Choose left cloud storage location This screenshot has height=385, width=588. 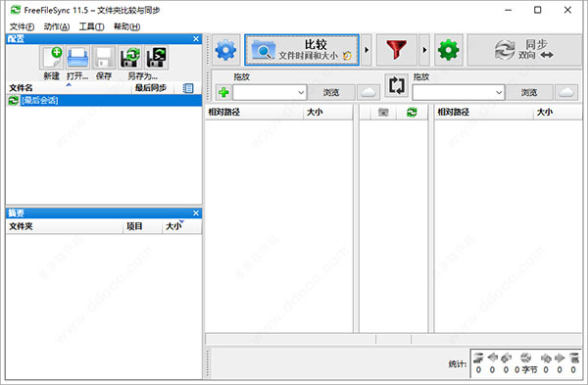pyautogui.click(x=367, y=92)
